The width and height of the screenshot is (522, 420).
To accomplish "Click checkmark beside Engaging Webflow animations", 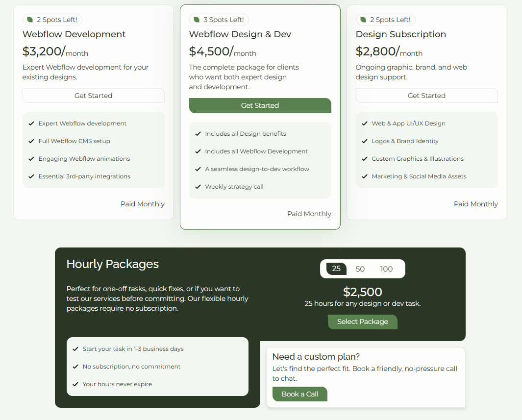I will point(31,159).
